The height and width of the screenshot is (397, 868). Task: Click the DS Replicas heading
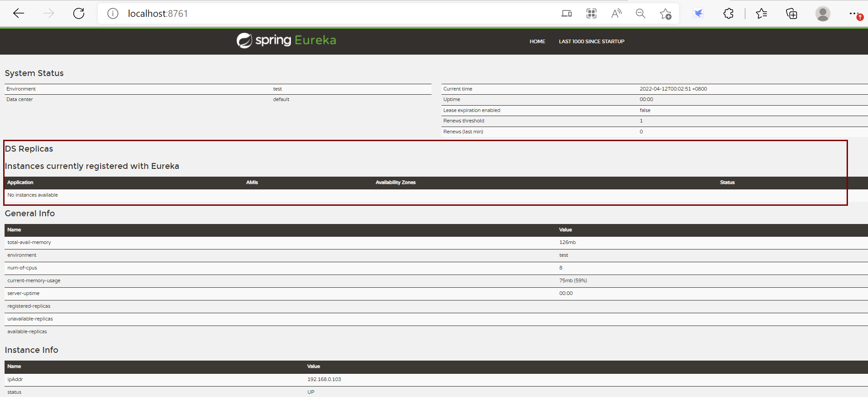coord(29,149)
